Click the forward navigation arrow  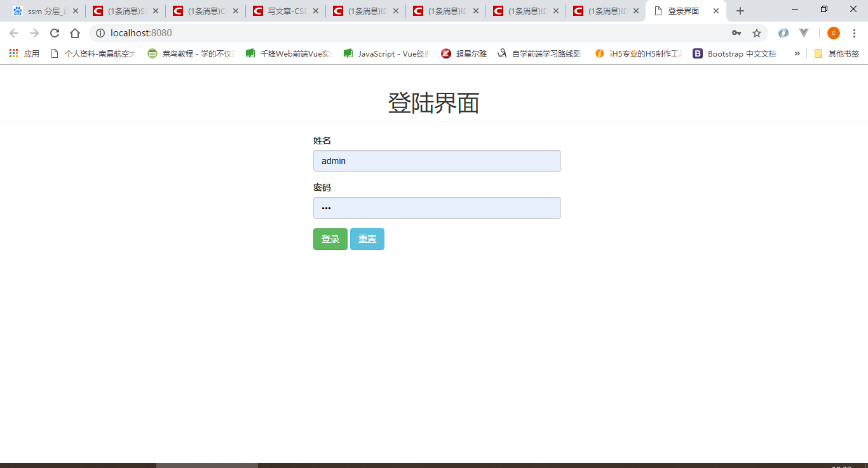34,32
